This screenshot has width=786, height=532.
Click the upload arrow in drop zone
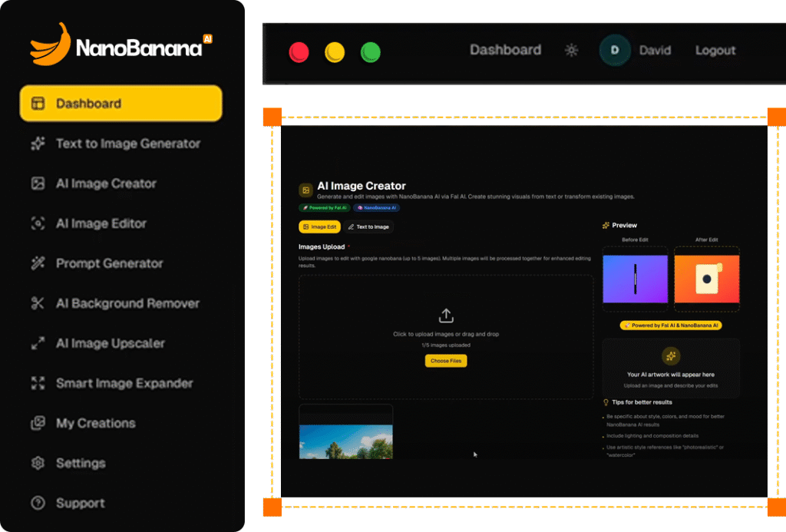pos(446,316)
